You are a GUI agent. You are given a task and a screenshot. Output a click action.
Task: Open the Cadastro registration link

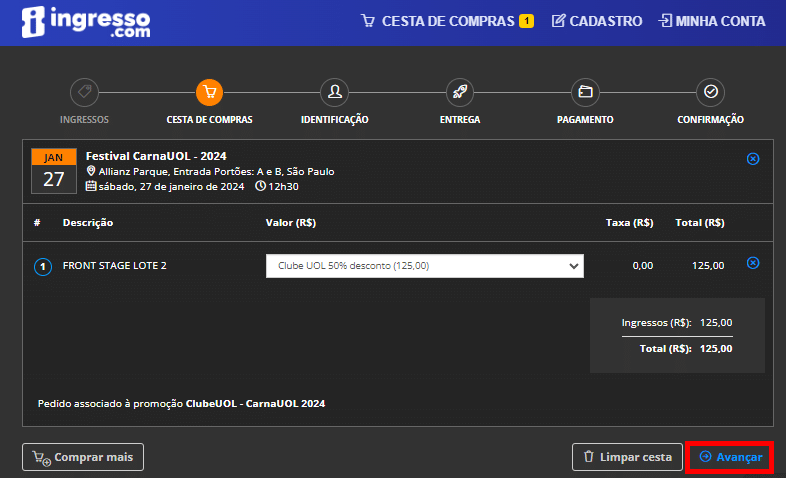(597, 21)
